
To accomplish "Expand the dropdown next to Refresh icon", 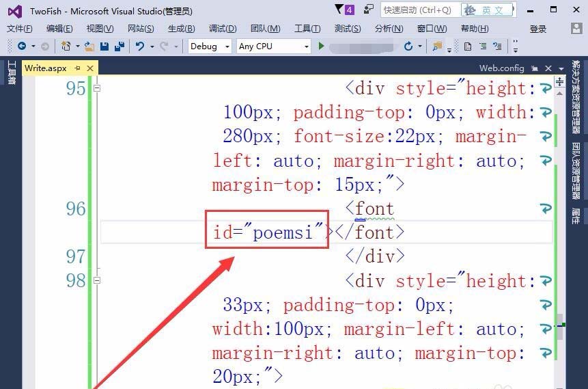I will [x=420, y=46].
